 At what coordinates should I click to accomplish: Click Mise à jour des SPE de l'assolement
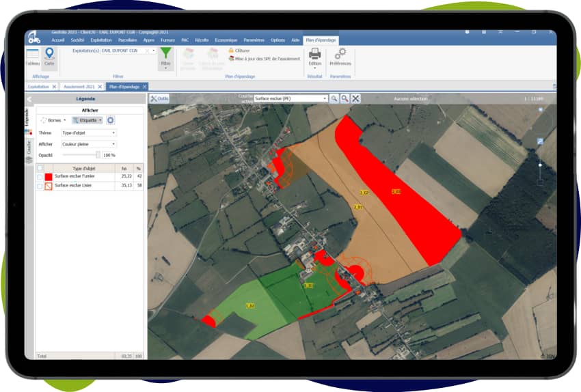[265, 59]
